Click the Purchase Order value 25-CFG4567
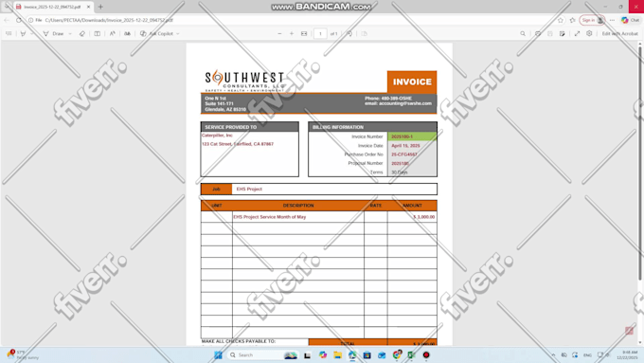644x363 pixels. tap(404, 154)
